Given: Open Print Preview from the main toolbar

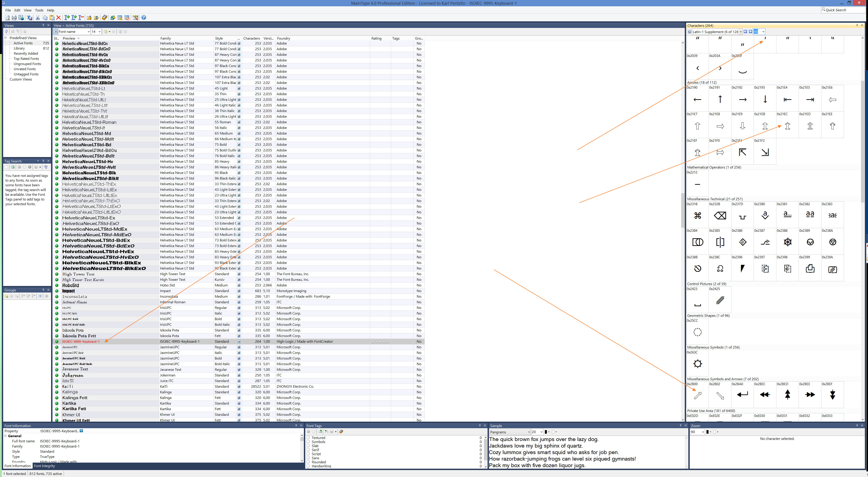Looking at the screenshot, I should click(7, 18).
